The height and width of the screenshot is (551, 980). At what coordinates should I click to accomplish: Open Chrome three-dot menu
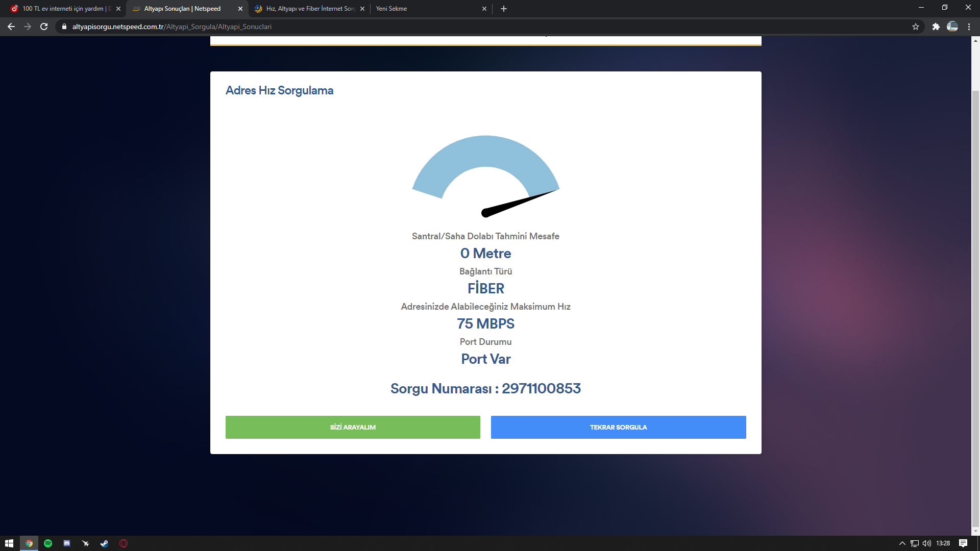click(x=969, y=27)
